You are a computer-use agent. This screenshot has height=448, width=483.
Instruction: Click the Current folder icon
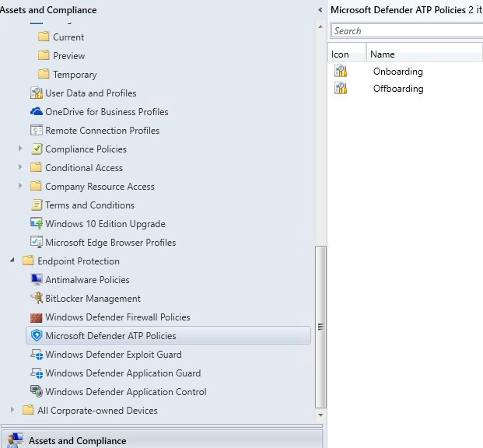[x=44, y=37]
